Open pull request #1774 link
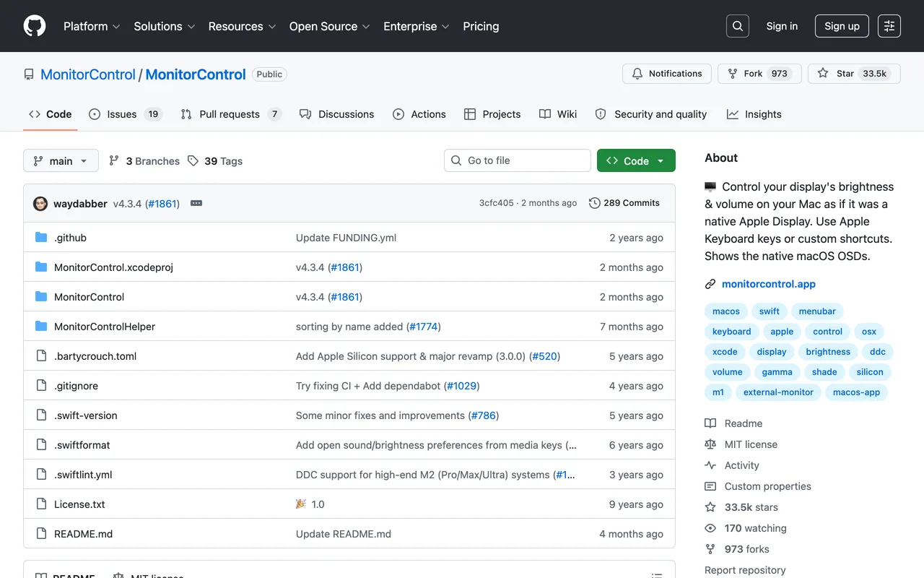 point(423,327)
